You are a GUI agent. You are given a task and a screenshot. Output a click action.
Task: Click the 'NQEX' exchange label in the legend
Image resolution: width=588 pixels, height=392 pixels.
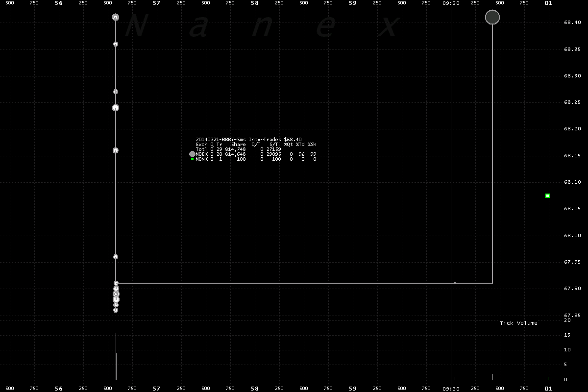pos(201,154)
